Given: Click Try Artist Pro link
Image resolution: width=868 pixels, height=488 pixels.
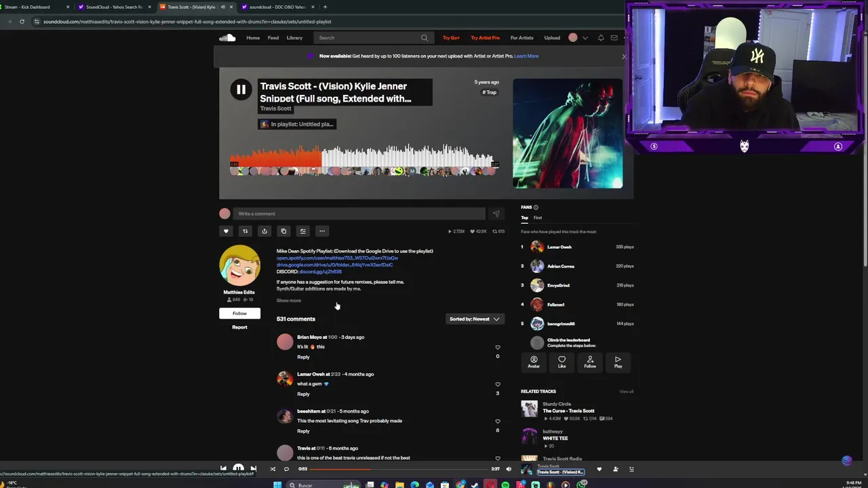Looking at the screenshot, I should [485, 38].
